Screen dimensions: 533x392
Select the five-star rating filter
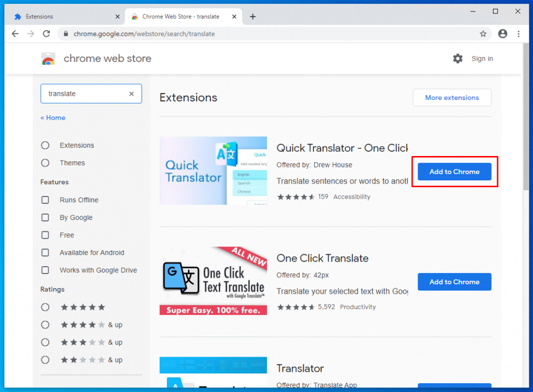(x=45, y=307)
